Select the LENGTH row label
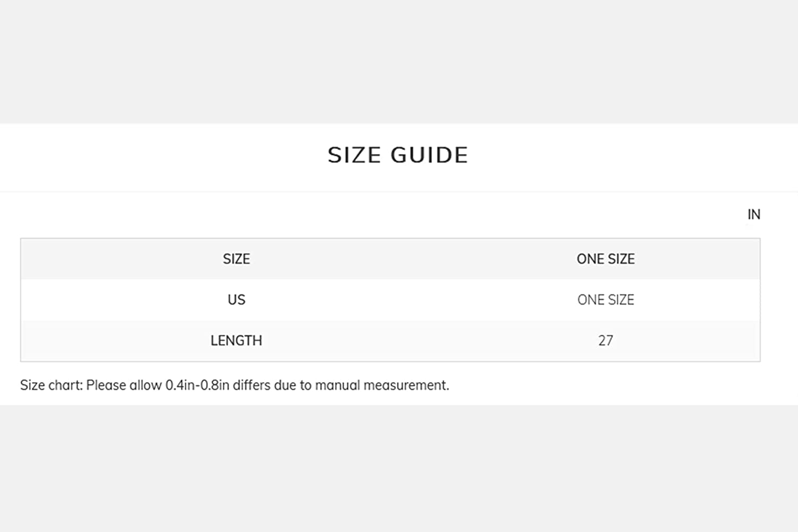Viewport: 798px width, 532px height. point(236,340)
